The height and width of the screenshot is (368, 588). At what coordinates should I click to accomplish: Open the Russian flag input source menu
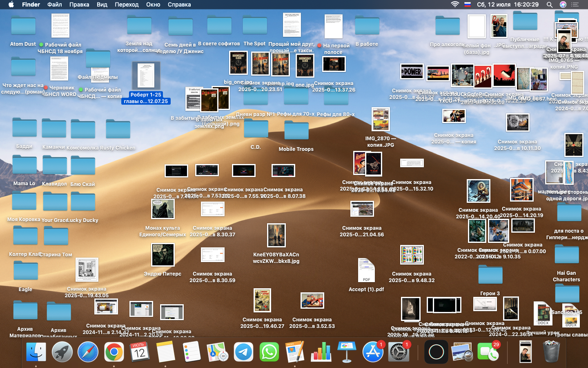tap(468, 4)
